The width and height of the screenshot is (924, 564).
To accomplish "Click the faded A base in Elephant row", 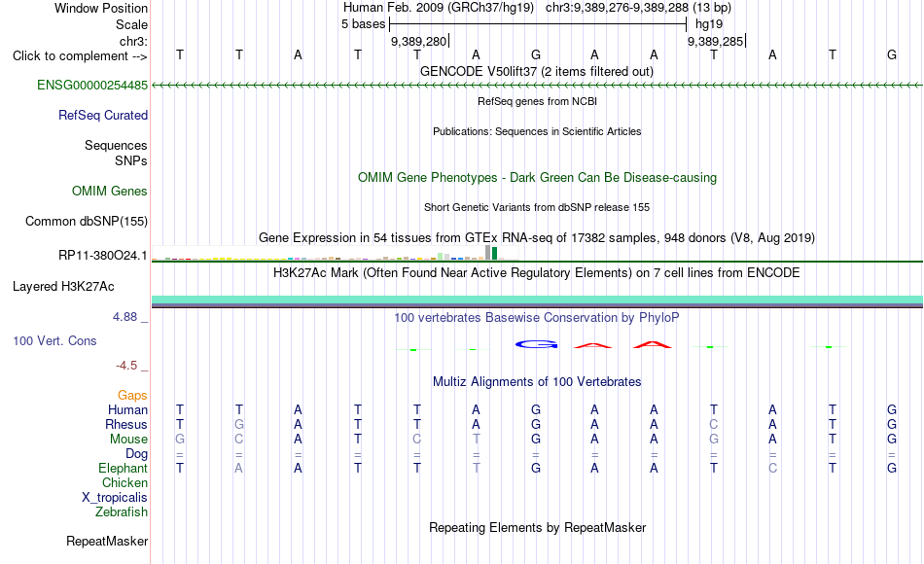I will tap(238, 468).
